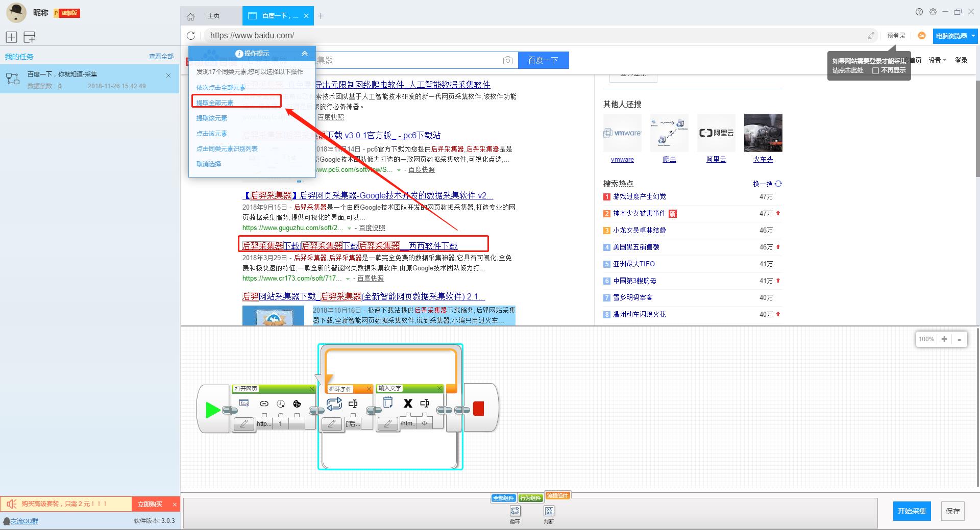The height and width of the screenshot is (530, 980).
Task: Choose 提取该元素 in the hint menu
Action: click(212, 118)
